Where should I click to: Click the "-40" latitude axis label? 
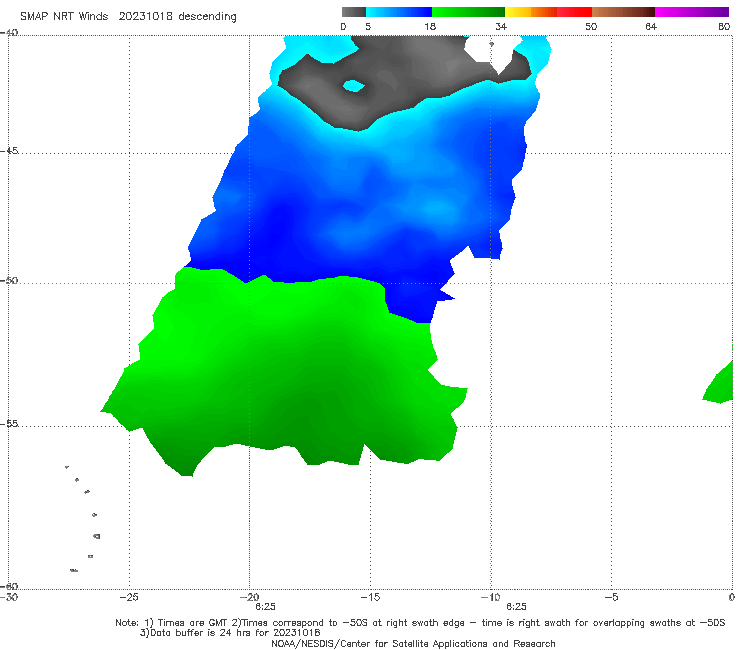pyautogui.click(x=9, y=33)
